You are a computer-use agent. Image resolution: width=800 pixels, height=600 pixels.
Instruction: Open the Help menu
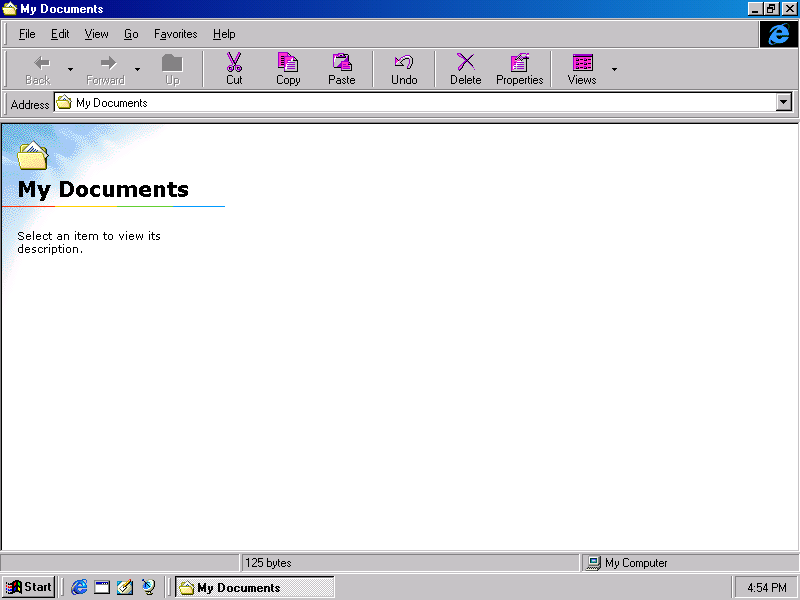tap(224, 34)
